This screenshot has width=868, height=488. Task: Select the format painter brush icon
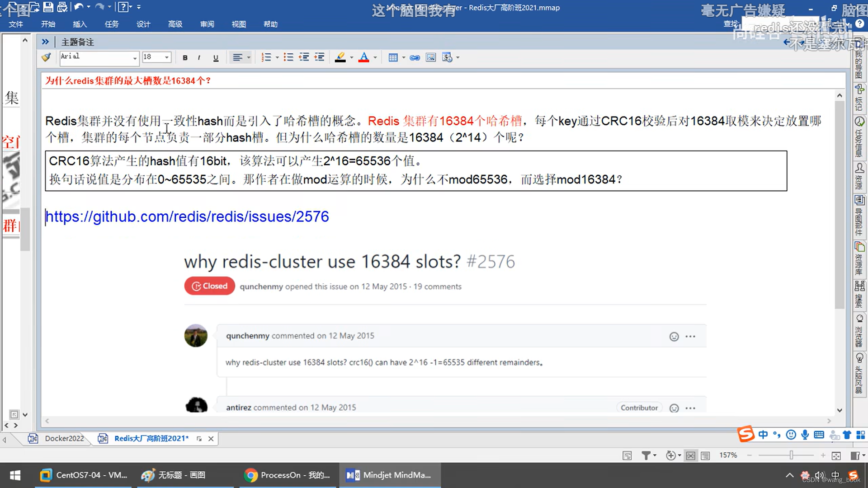pyautogui.click(x=46, y=57)
